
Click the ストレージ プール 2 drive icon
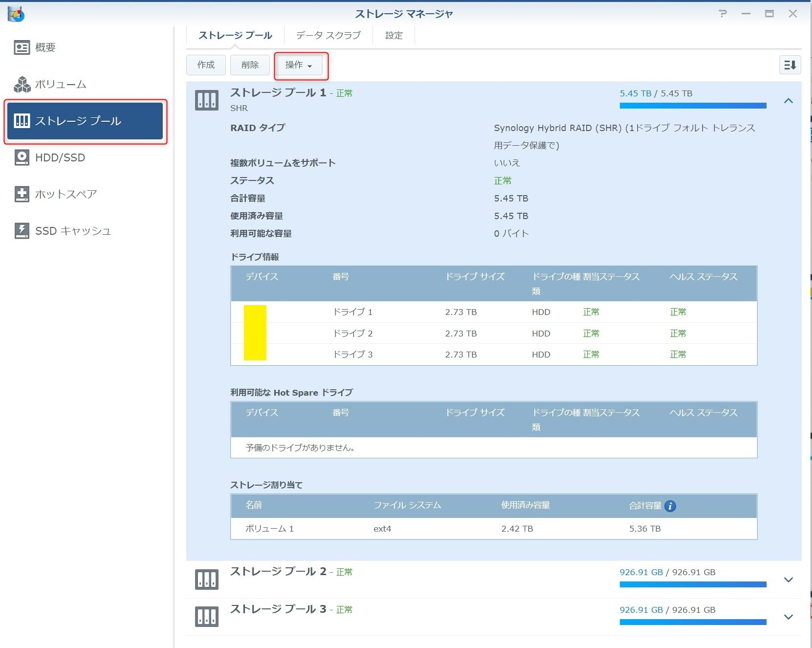click(207, 580)
